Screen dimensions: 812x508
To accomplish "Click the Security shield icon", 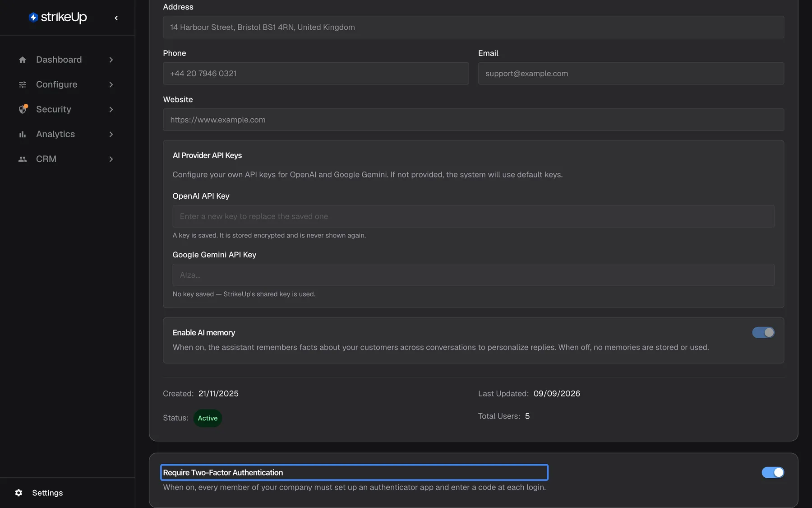I will point(23,109).
